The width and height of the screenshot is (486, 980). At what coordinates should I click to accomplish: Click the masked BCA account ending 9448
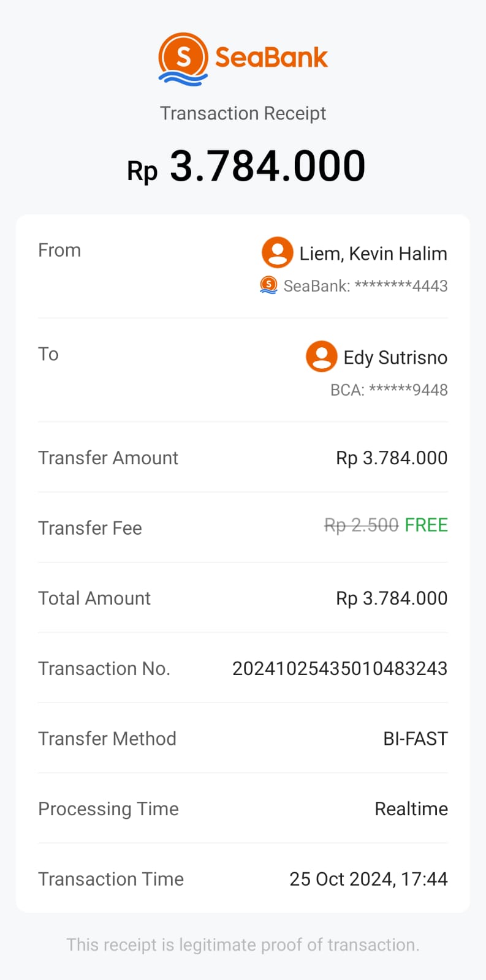pos(389,390)
